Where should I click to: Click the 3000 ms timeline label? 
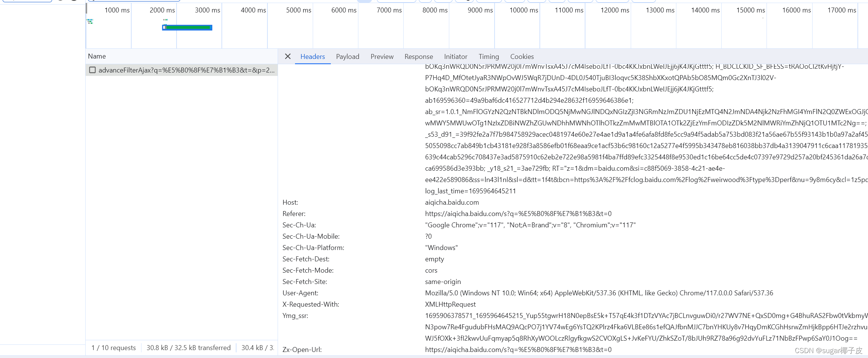[x=207, y=10]
